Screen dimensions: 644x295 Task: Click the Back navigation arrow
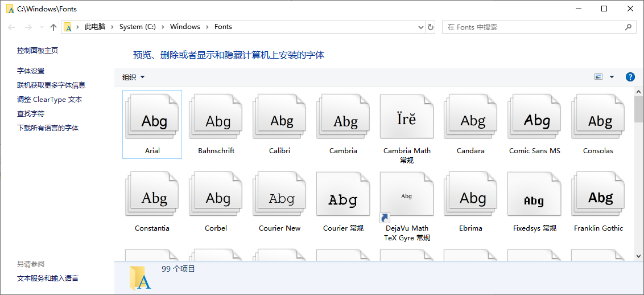click(x=11, y=27)
